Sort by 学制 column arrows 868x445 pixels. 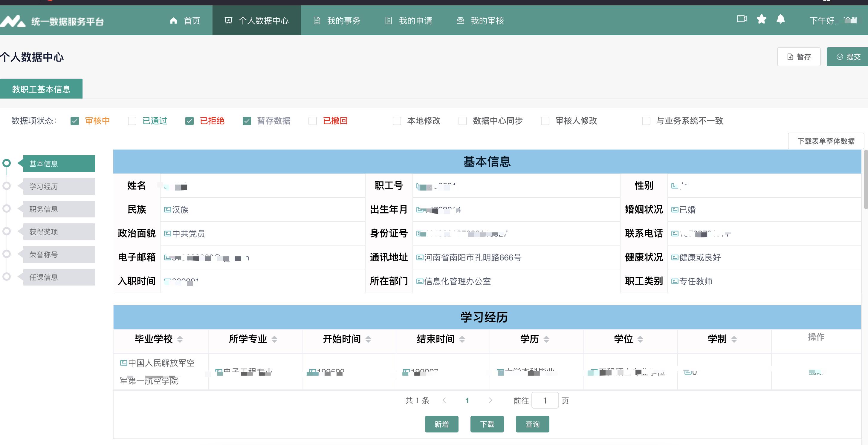[x=734, y=339]
